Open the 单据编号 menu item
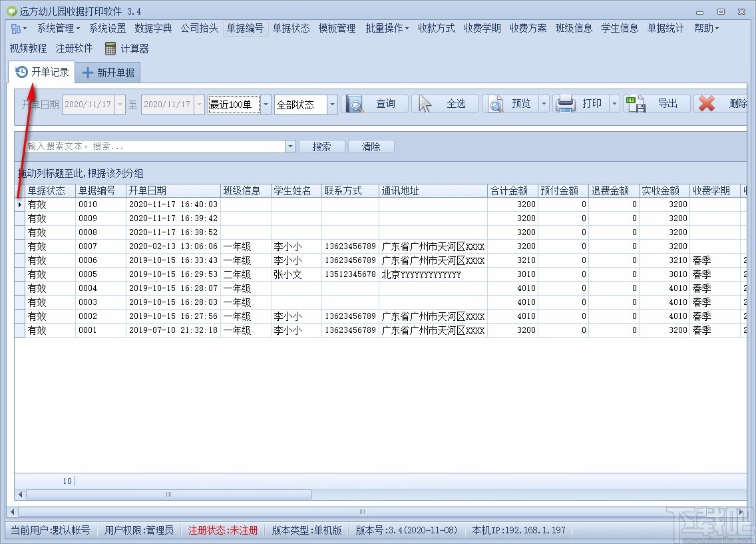Viewport: 756px width, 544px height. coord(246,29)
